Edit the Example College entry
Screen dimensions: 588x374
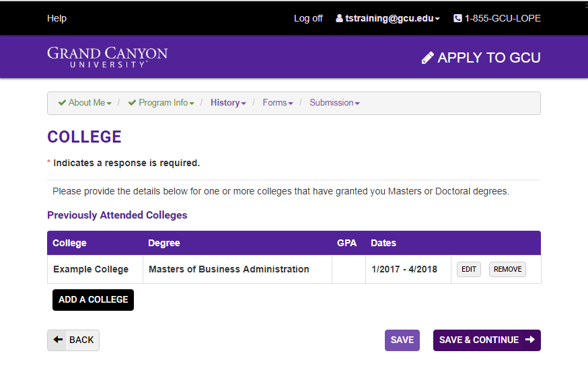coord(469,269)
